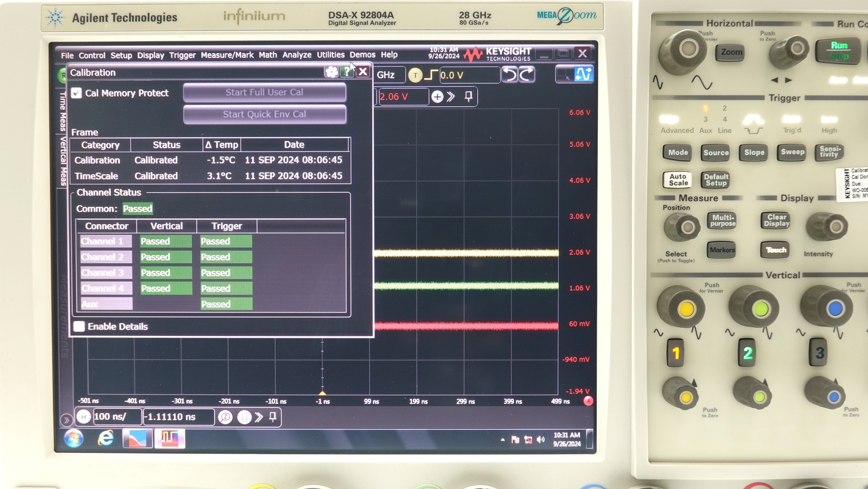Click the blue waveform autoscale icon

[x=584, y=74]
